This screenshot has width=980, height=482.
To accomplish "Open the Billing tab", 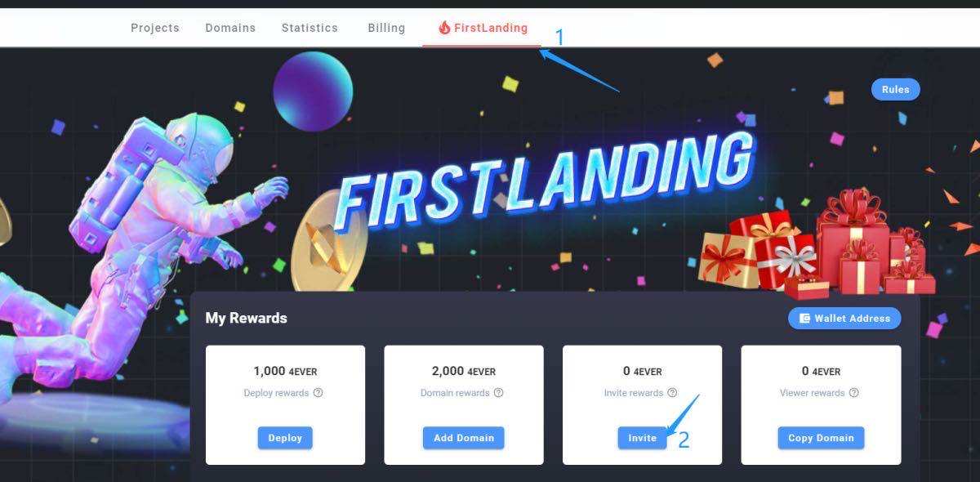I will 386,28.
